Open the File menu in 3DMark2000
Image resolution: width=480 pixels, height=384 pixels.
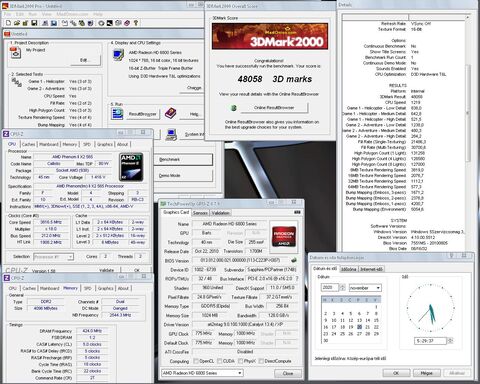click(x=7, y=14)
